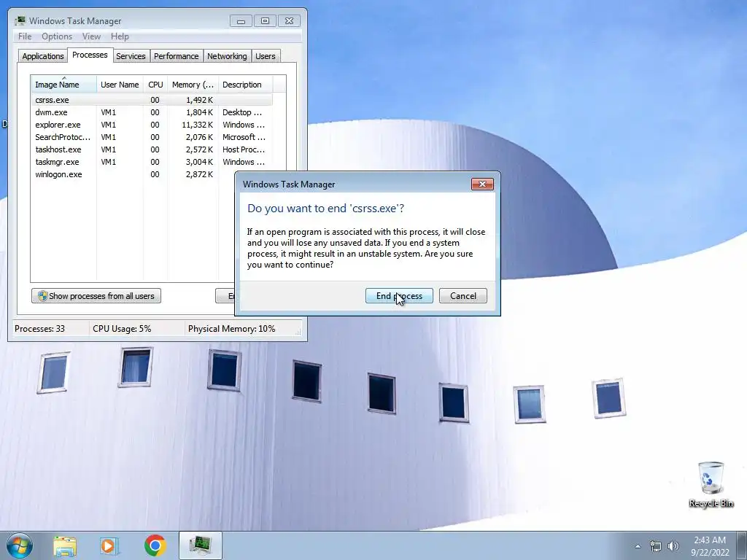Click the network tray icon
This screenshot has height=560, width=747.
coord(656,546)
